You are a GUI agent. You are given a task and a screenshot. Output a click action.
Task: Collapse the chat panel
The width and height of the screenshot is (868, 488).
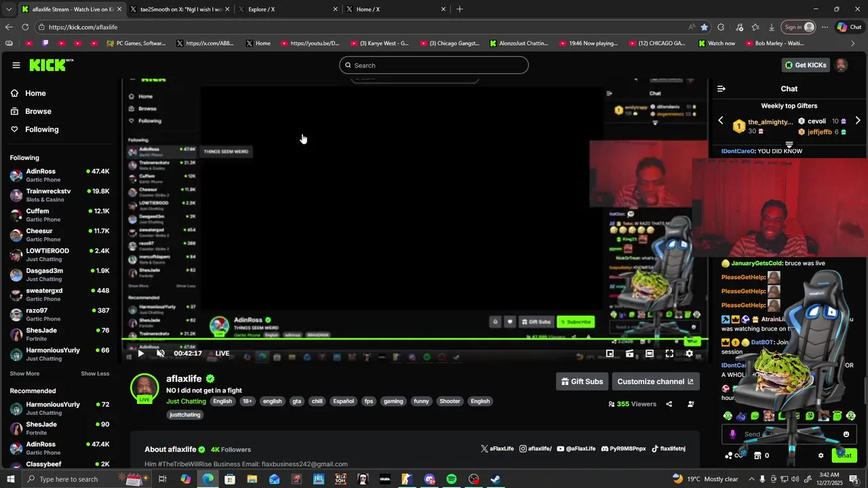[722, 89]
